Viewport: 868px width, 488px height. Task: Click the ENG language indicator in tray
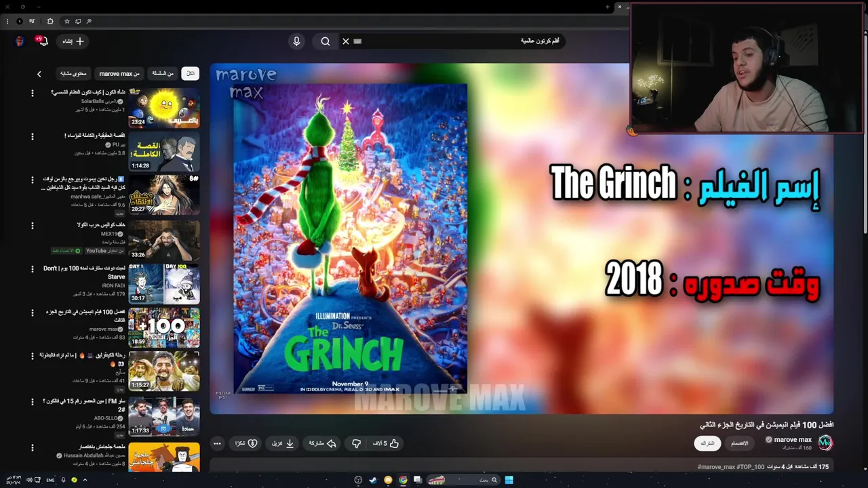[50, 480]
